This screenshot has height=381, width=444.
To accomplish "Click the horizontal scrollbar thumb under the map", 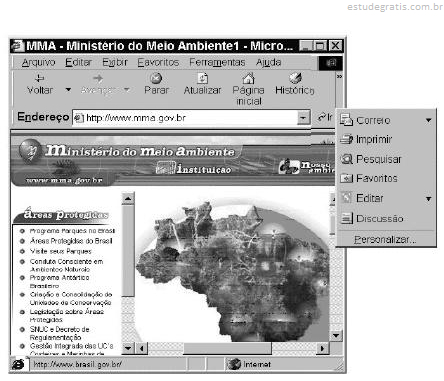I will tap(227, 349).
